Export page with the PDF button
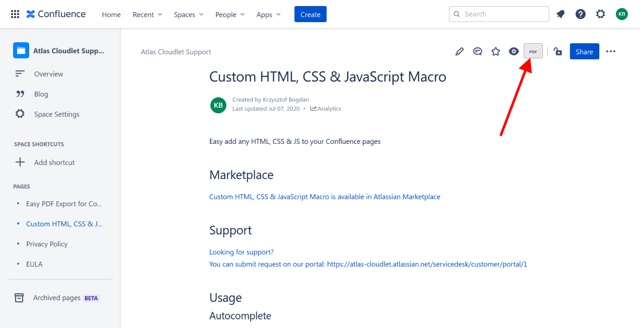Viewport: 644px width, 328px height. pyautogui.click(x=533, y=51)
